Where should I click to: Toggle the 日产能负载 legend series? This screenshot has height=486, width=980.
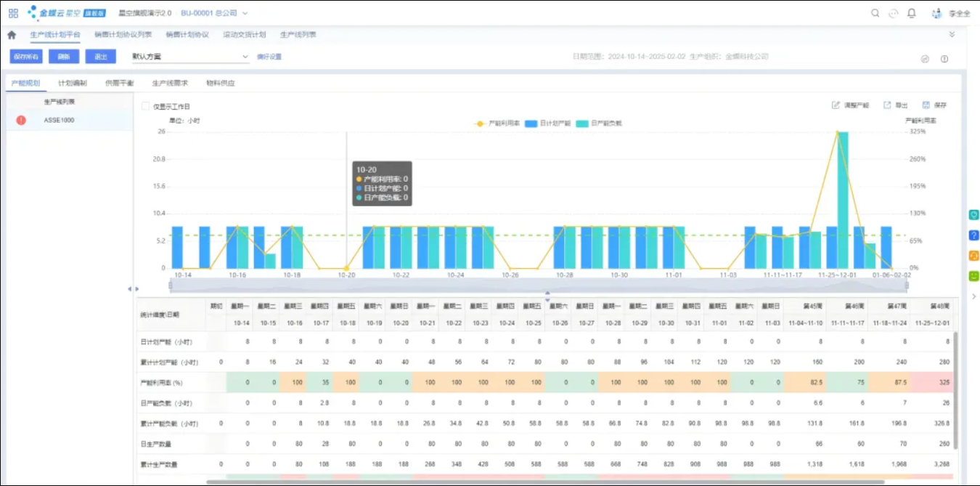[x=599, y=123]
